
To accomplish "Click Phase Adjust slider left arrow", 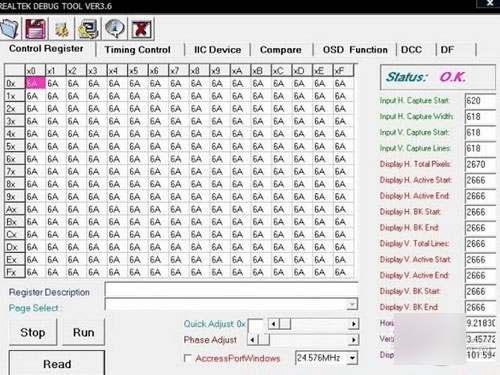I will click(x=252, y=340).
